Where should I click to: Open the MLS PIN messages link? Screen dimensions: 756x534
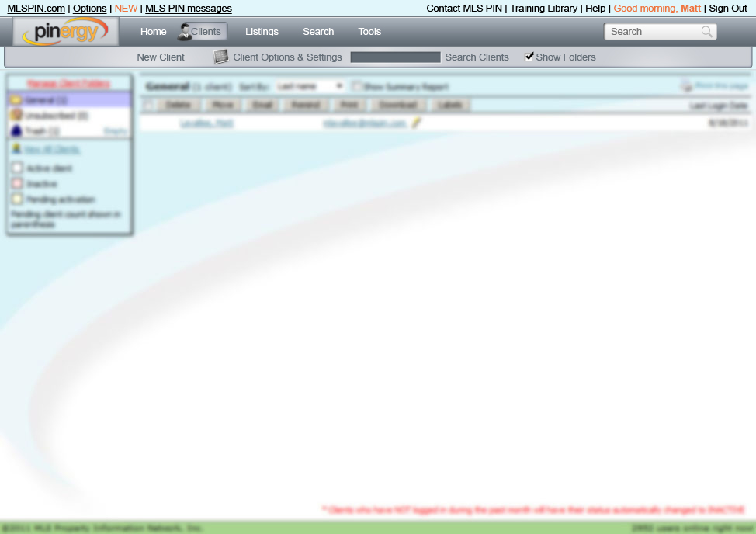coord(189,9)
